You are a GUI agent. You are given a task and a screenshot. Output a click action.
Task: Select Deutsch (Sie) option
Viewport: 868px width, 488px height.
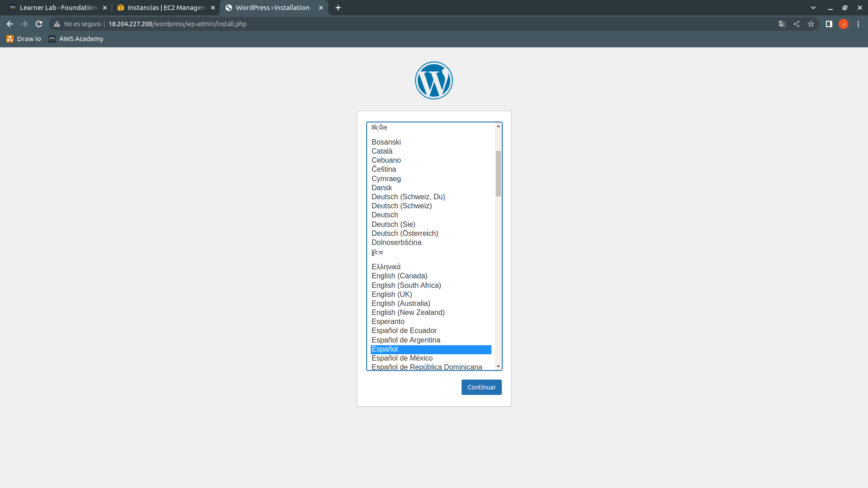pyautogui.click(x=431, y=224)
